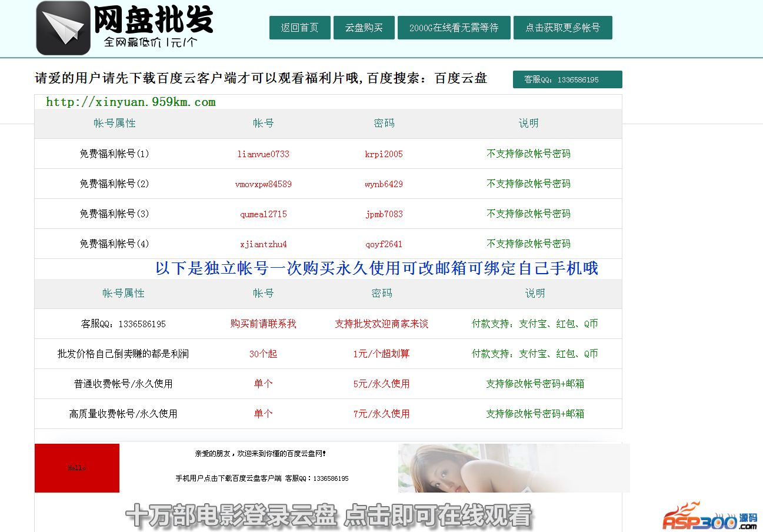Click the 网盘批发 site title
Image resolution: width=763 pixels, height=532 pixels.
(x=154, y=20)
